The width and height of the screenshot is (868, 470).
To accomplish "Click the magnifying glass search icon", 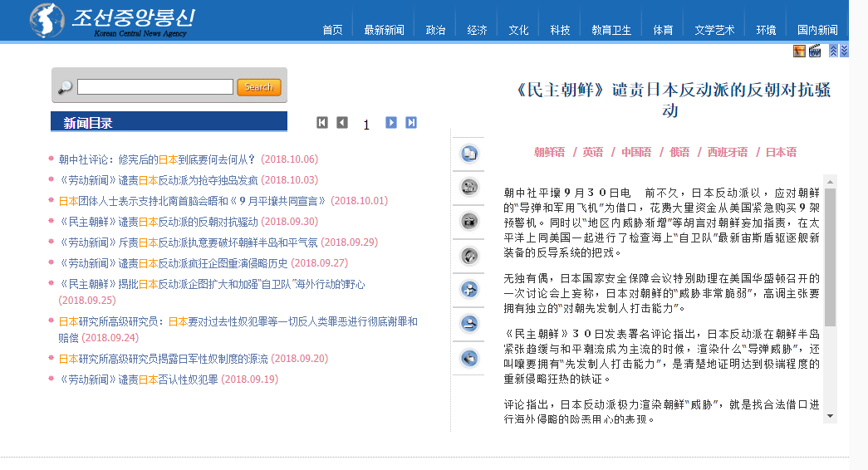I will tap(65, 87).
